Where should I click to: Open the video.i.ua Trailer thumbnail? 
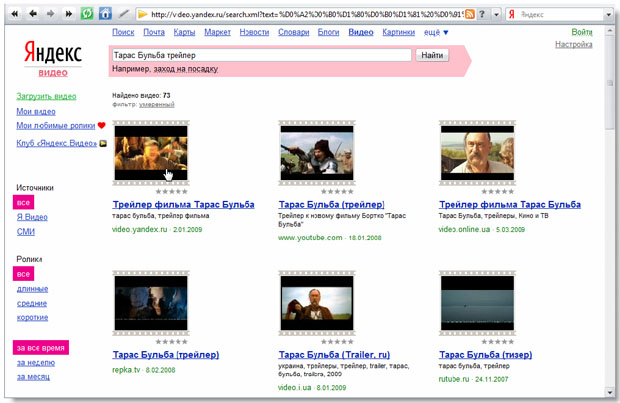click(317, 303)
